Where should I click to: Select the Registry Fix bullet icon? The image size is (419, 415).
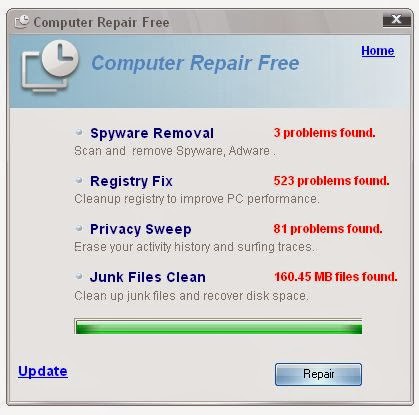tap(79, 180)
